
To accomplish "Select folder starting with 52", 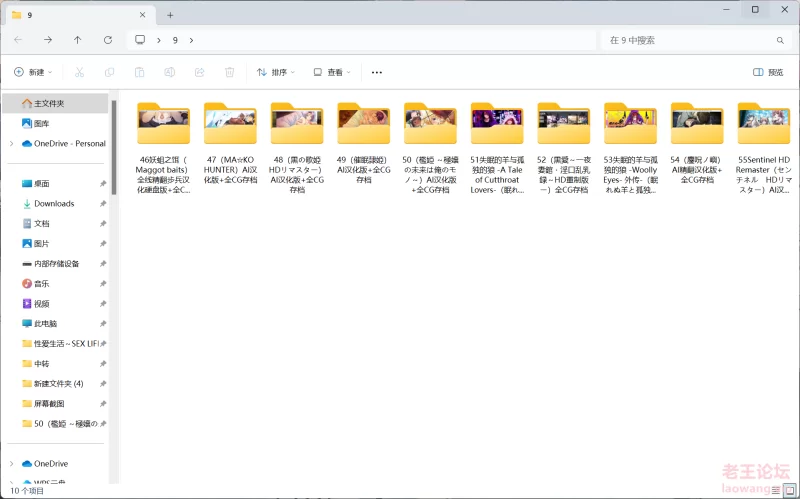I will tap(564, 148).
